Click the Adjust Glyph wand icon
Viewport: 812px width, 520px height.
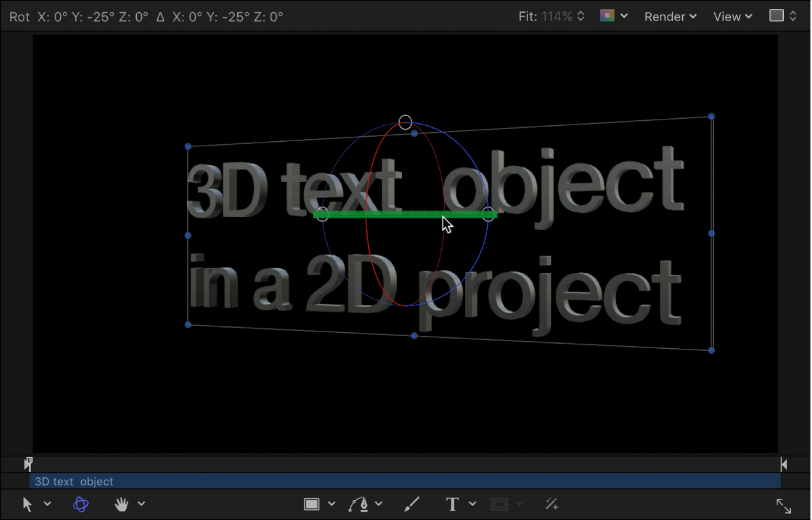coord(551,504)
